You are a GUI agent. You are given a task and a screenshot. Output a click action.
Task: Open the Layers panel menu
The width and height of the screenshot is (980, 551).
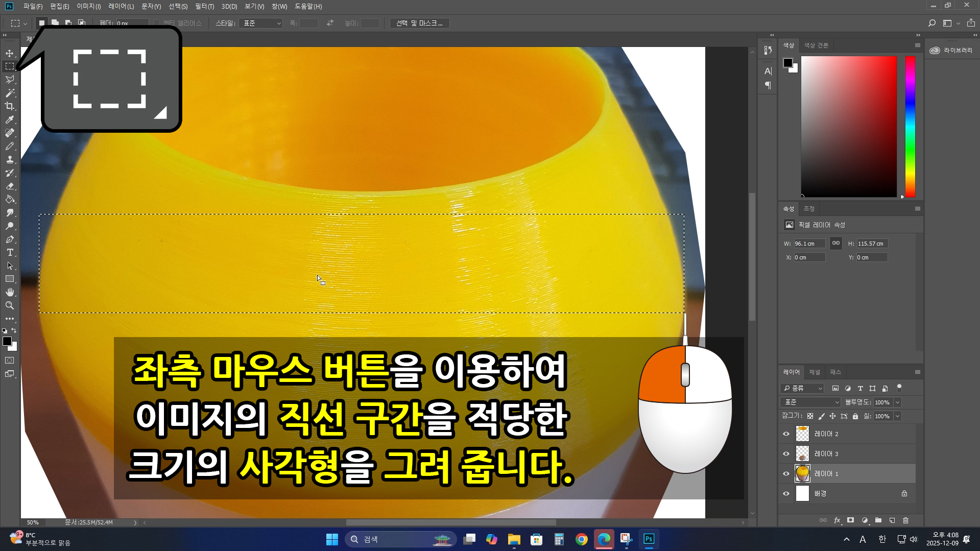(x=918, y=372)
